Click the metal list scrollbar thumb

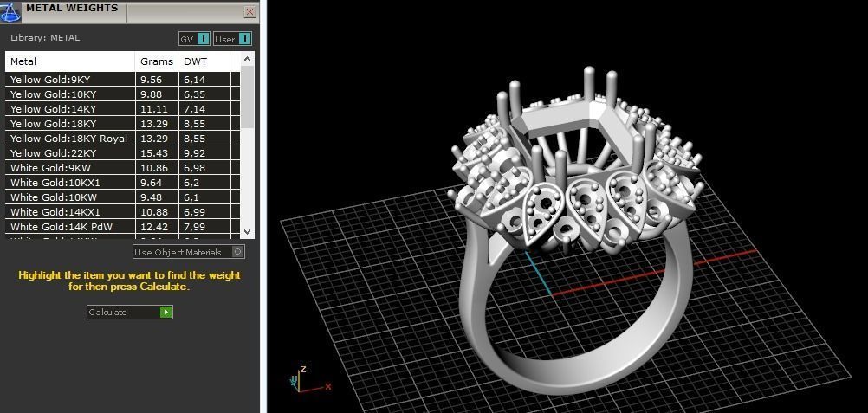point(248,97)
